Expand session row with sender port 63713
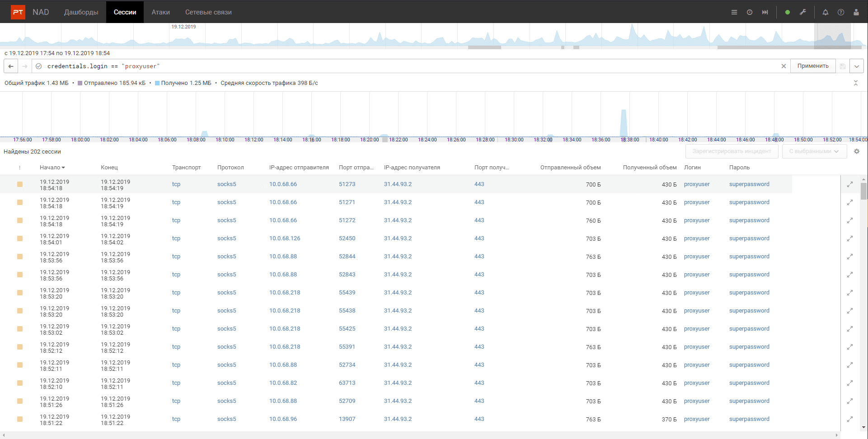The width and height of the screenshot is (868, 439). 850,383
